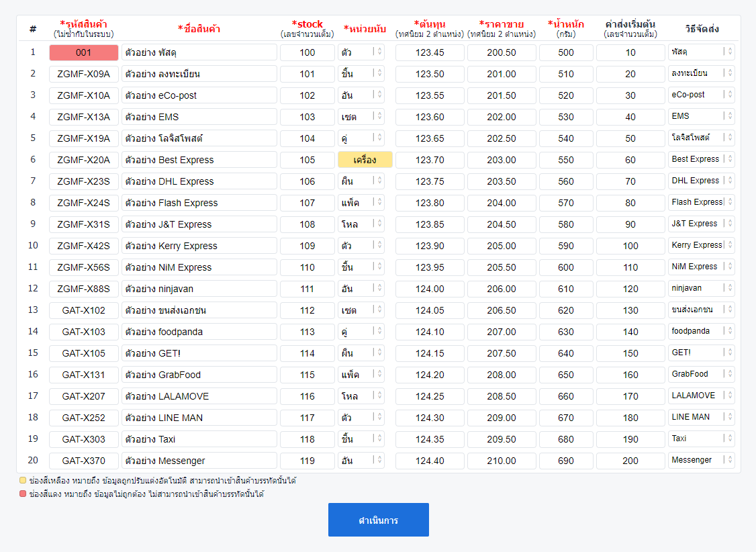Click cost field with value 124.40
756x552 pixels.
430,461
